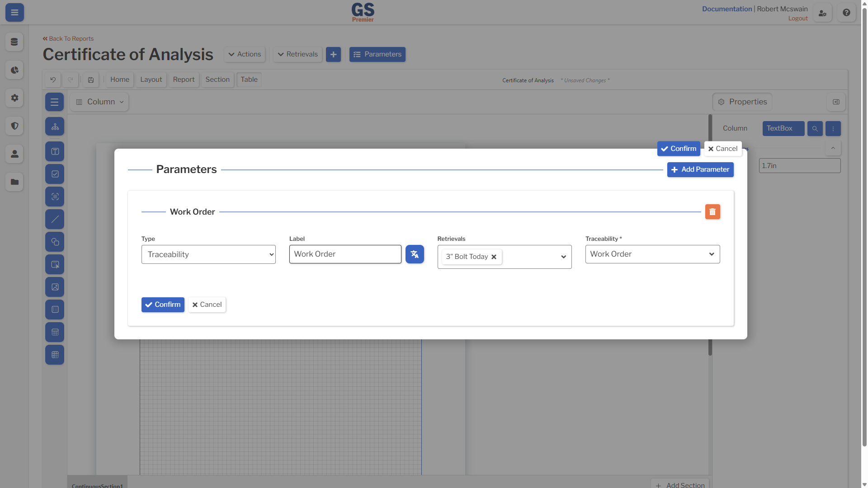Open the Traceability dropdown showing Work Order
868x488 pixels.
pos(652,254)
